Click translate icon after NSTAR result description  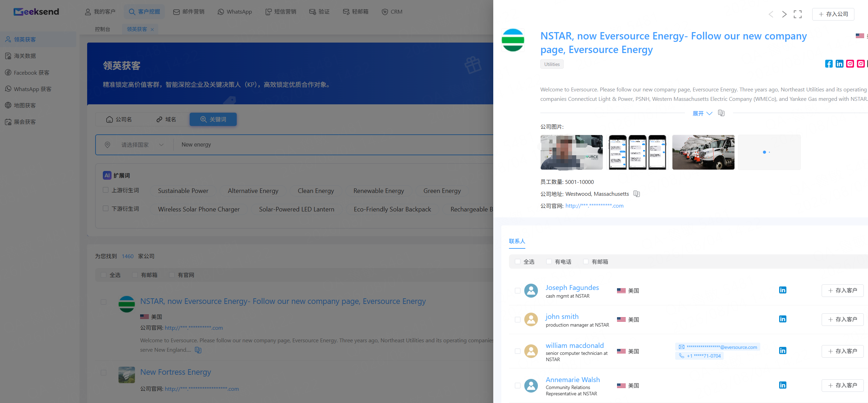click(x=198, y=350)
